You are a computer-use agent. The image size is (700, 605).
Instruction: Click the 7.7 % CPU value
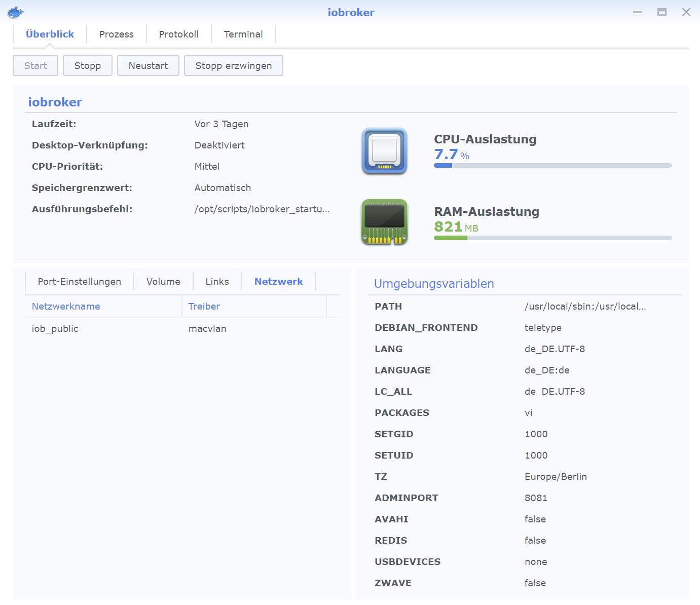pos(452,155)
